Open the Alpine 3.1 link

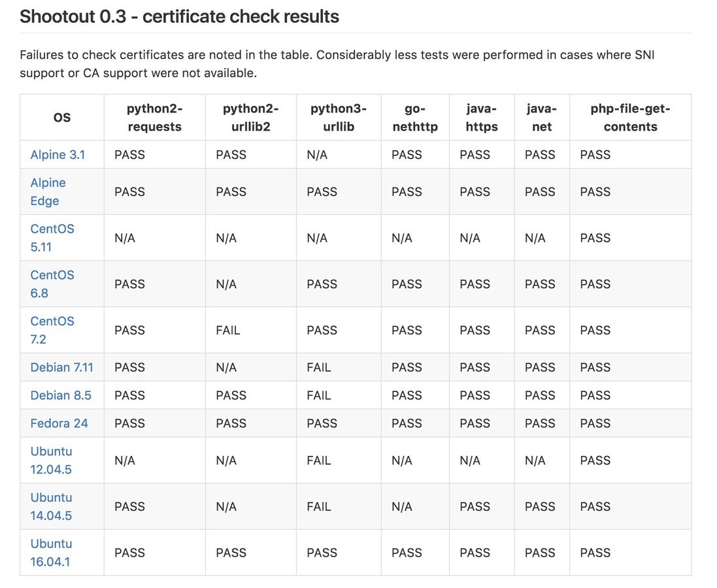click(x=58, y=155)
